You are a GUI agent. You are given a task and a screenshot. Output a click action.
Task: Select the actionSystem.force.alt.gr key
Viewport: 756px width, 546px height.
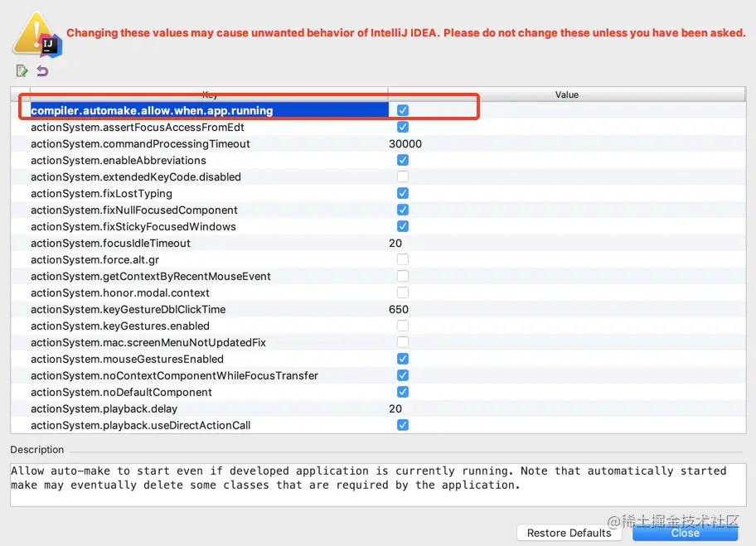(x=95, y=260)
